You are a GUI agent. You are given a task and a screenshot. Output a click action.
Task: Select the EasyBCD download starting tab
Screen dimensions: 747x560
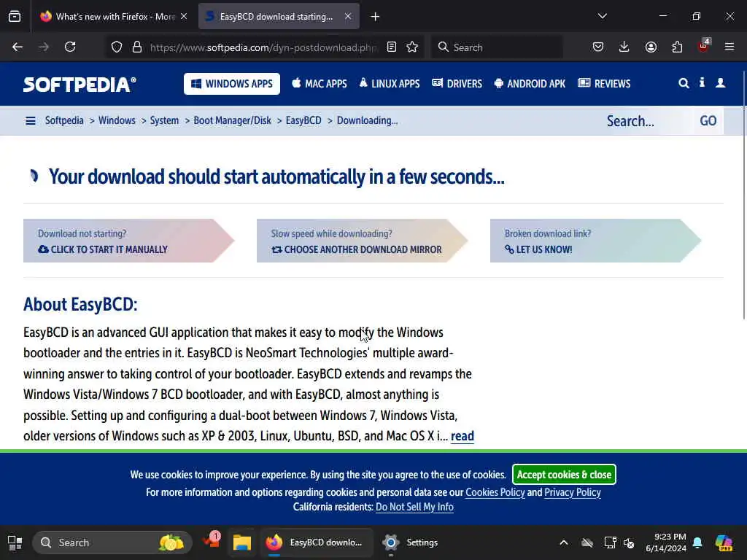click(279, 17)
